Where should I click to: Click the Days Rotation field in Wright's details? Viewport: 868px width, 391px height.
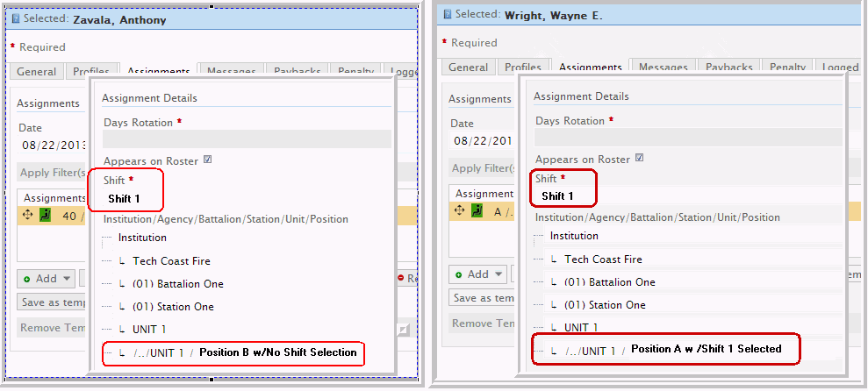687,138
